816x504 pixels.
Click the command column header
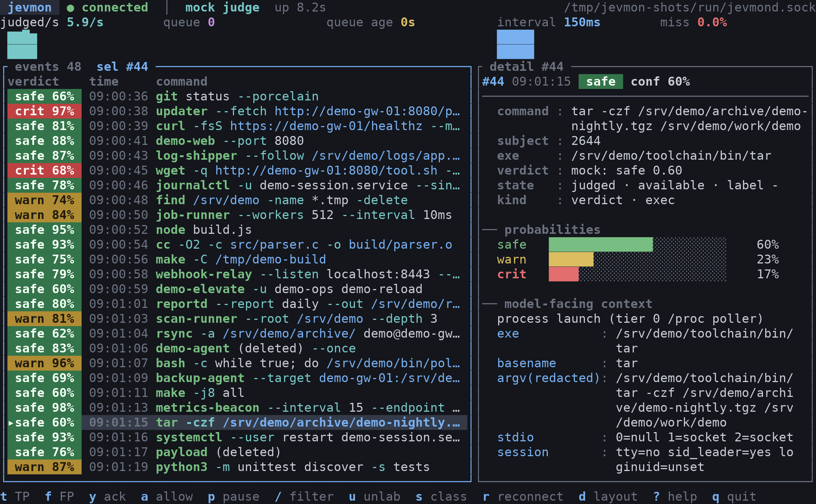tap(182, 82)
